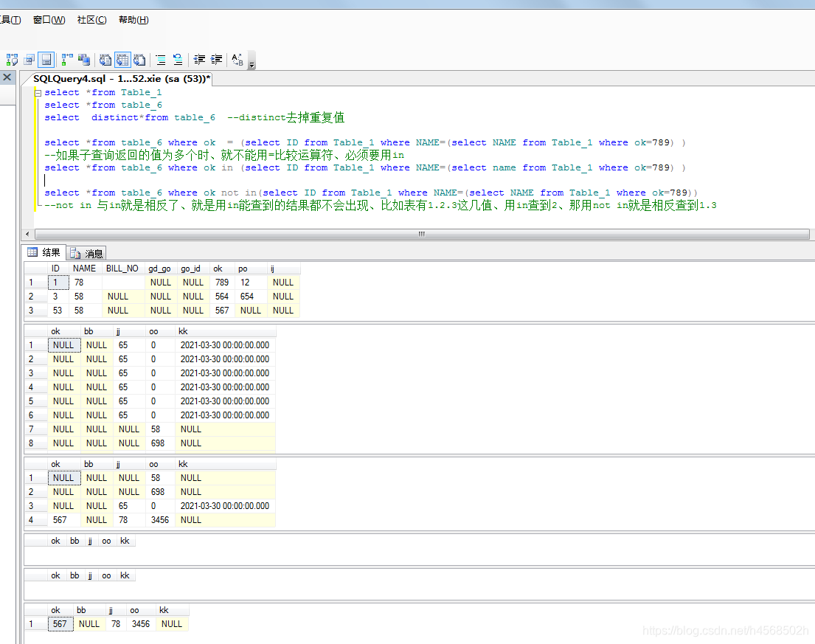Click Display Estimated Execution Plan icon
This screenshot has width=815, height=644.
[x=12, y=60]
